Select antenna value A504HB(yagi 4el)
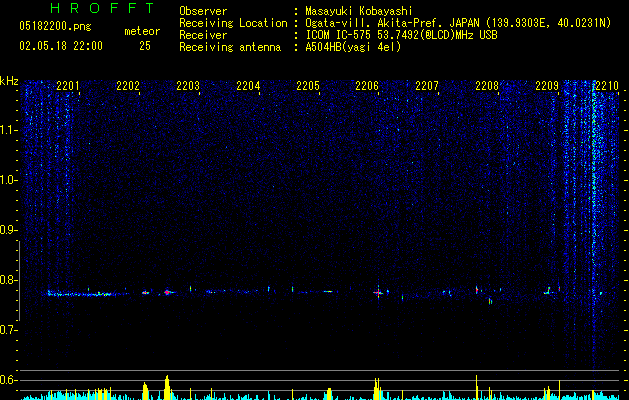 (x=353, y=47)
